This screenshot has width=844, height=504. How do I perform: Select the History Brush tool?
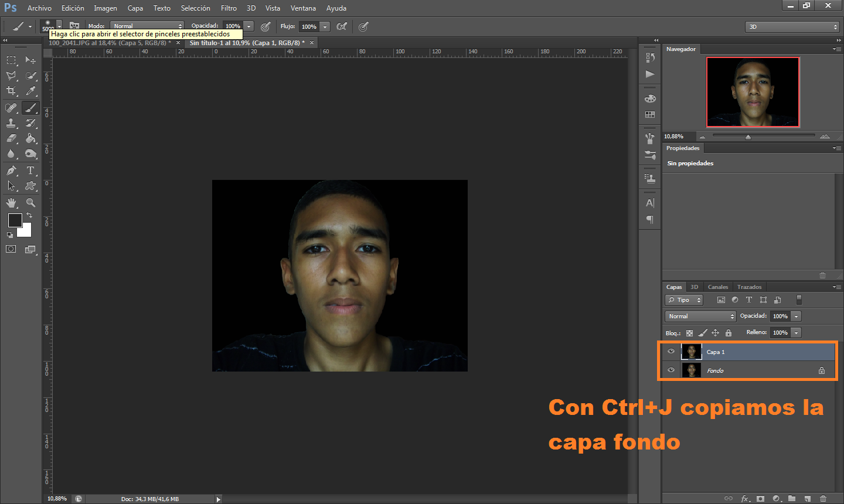point(30,123)
